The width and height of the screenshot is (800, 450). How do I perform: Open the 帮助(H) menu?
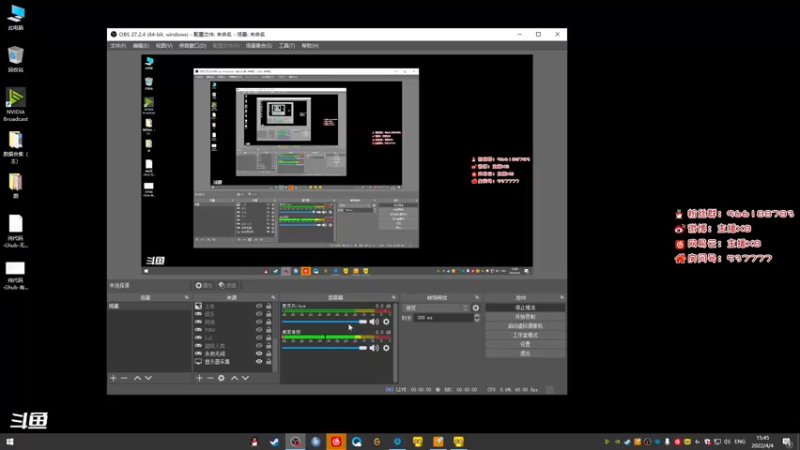coord(310,46)
